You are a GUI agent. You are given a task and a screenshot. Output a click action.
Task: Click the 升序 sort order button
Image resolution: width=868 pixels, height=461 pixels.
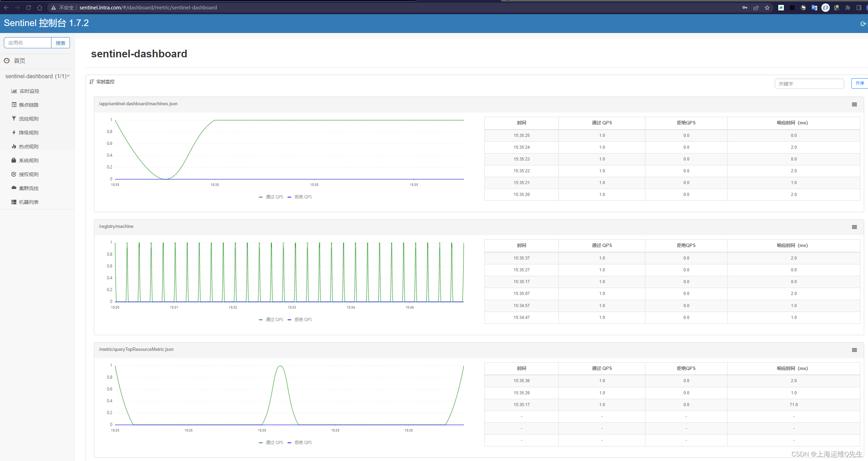click(860, 83)
